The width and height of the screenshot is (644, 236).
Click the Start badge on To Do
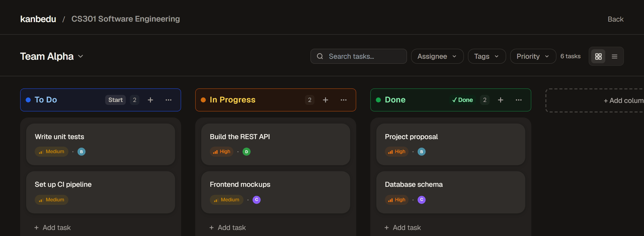(115, 100)
